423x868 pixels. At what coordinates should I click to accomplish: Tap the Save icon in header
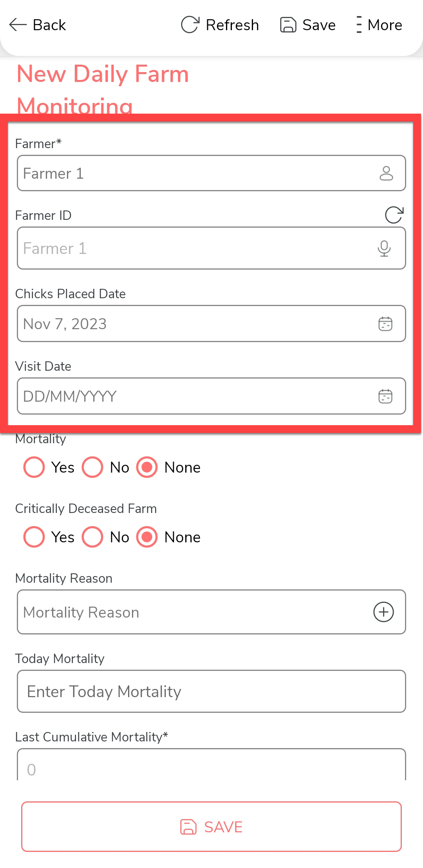pos(288,25)
